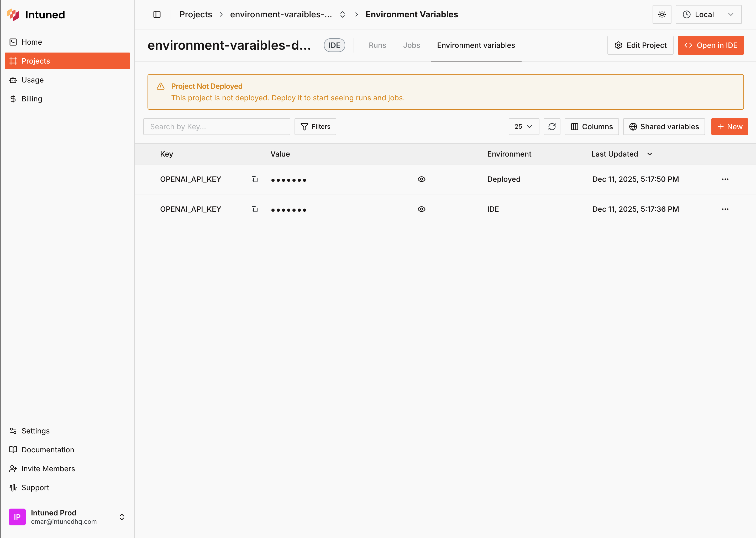Open Billing from the sidebar
756x538 pixels.
tap(32, 99)
